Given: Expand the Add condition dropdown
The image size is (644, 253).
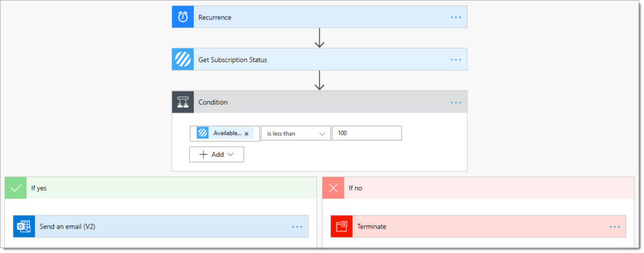Looking at the screenshot, I should point(216,154).
